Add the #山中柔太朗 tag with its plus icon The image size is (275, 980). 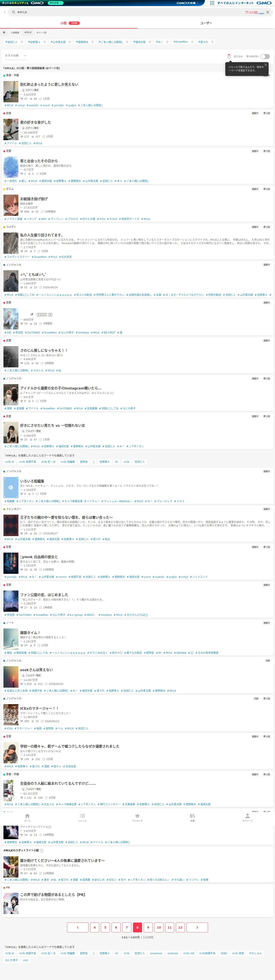coord(70,42)
